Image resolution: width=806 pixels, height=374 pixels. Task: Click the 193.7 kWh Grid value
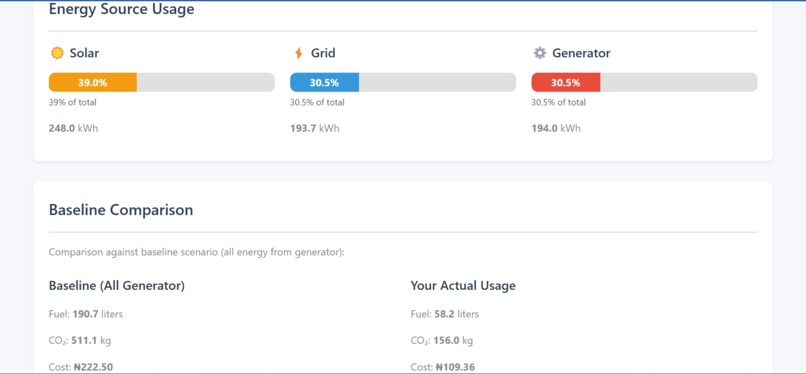(x=315, y=128)
